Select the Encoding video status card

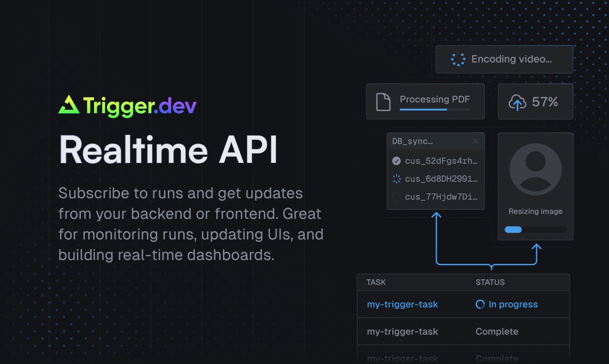pyautogui.click(x=504, y=59)
